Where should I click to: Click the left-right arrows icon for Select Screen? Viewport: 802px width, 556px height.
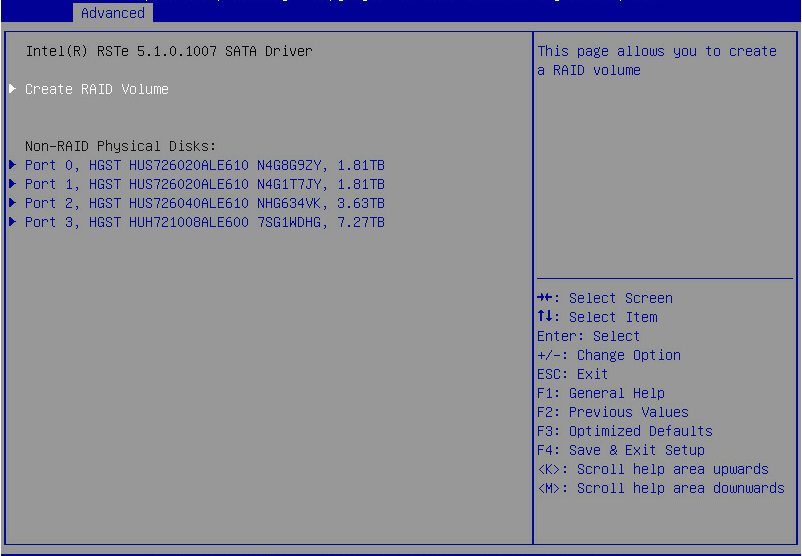[545, 297]
